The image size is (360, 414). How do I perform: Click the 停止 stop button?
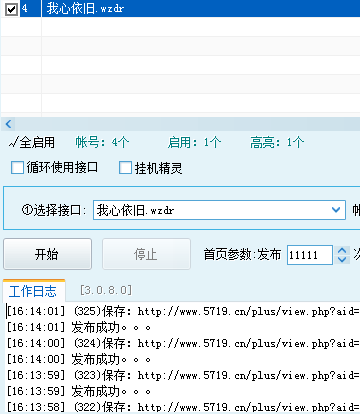pos(146,254)
